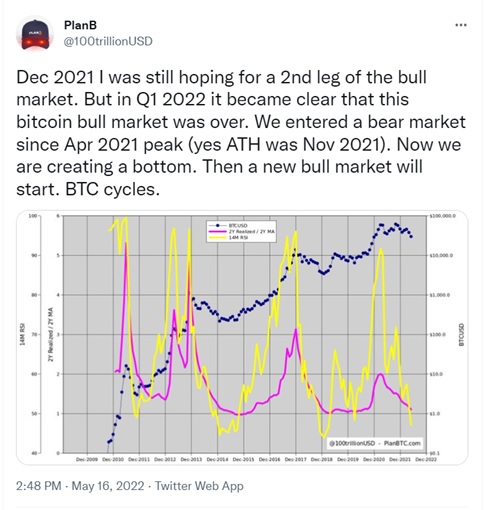Click the Dec 2013 x-axis label
Screen dimensions: 491x510
click(x=191, y=459)
